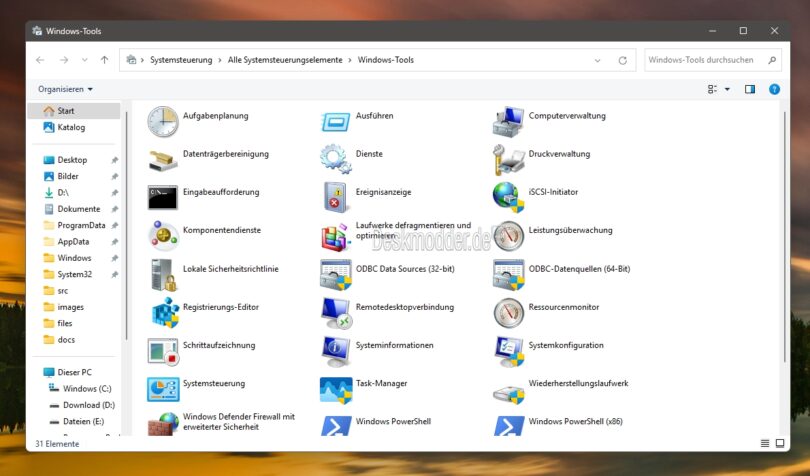Open the Eingabeaufforderung console icon

pos(163,197)
